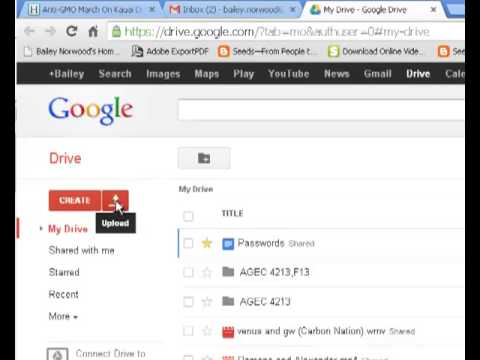Open Gmail in Google bar
480x360 pixels.
(378, 74)
